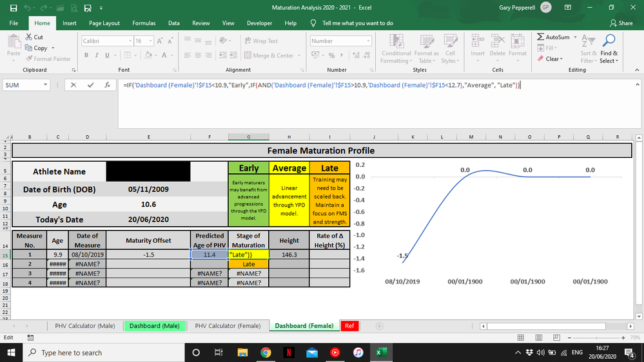644x362 pixels.
Task: Click the Cut command
Action: pos(34,37)
